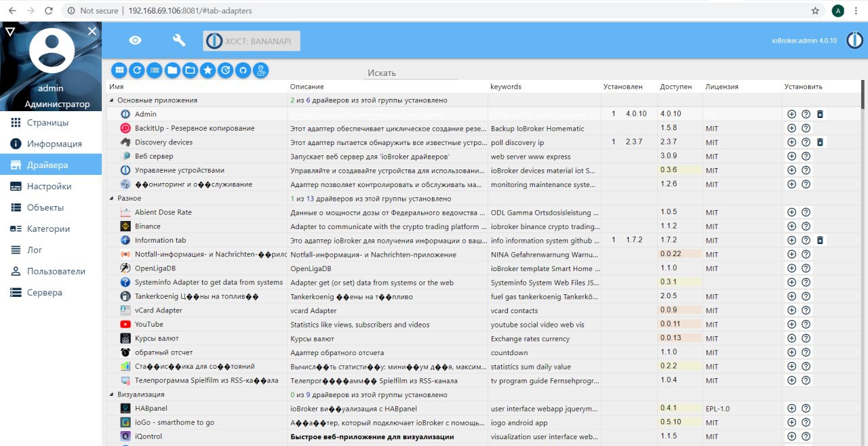The height and width of the screenshot is (446, 868).
Task: Click the Имя column header
Action: tap(117, 87)
